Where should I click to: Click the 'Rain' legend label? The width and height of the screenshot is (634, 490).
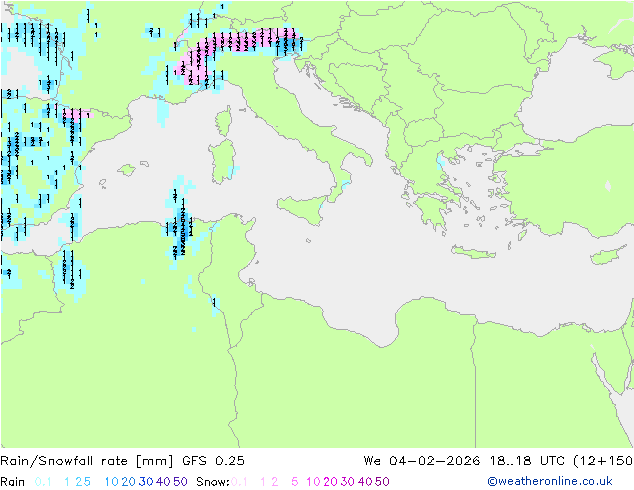13,482
